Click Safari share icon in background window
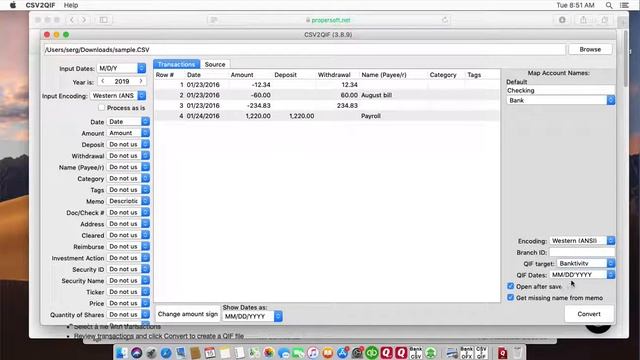 584,20
